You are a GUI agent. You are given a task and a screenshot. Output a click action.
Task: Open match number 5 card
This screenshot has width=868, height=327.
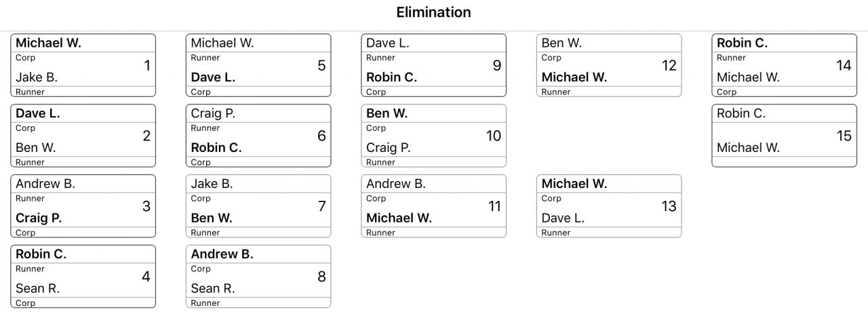[258, 66]
